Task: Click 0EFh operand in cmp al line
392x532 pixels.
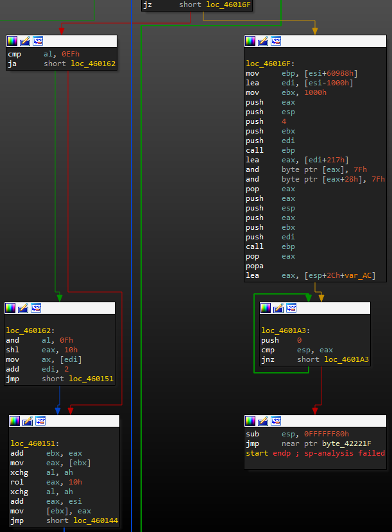Action: [x=71, y=55]
